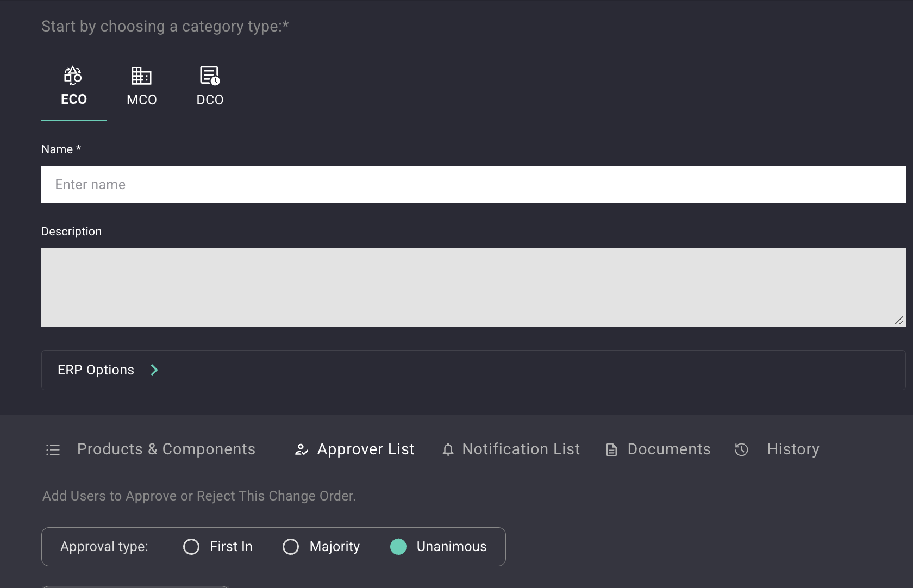The width and height of the screenshot is (913, 588).
Task: Switch to the Products & Components tab
Action: tap(166, 449)
